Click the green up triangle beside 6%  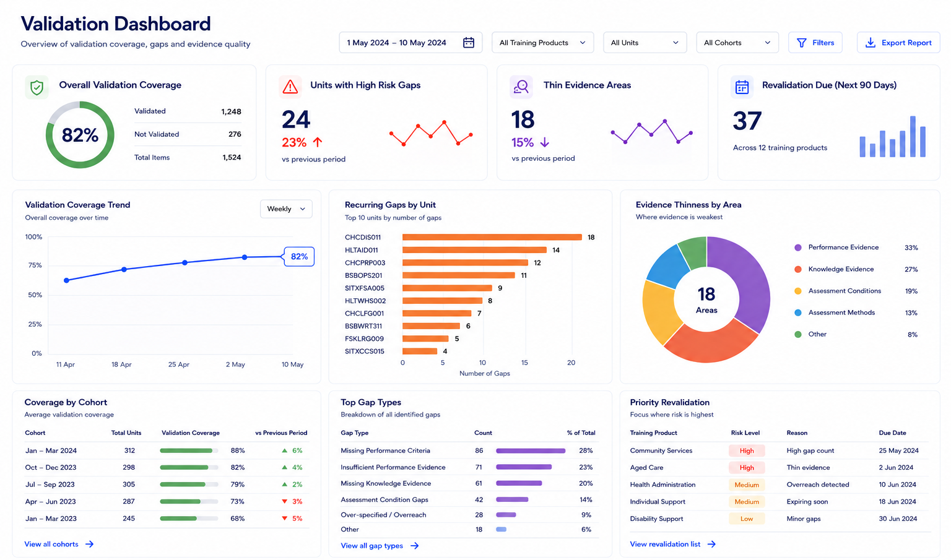coord(285,450)
